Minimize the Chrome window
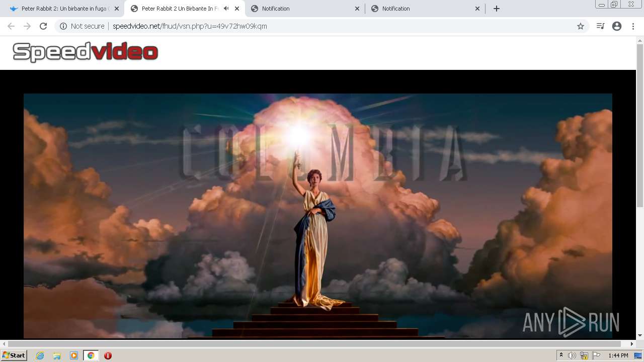 (x=602, y=5)
